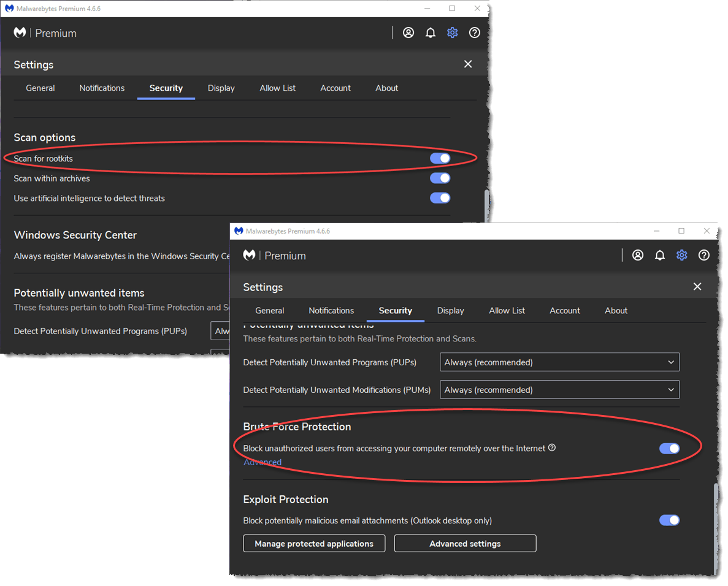Disable blocking of malicious email attachments

coord(669,520)
